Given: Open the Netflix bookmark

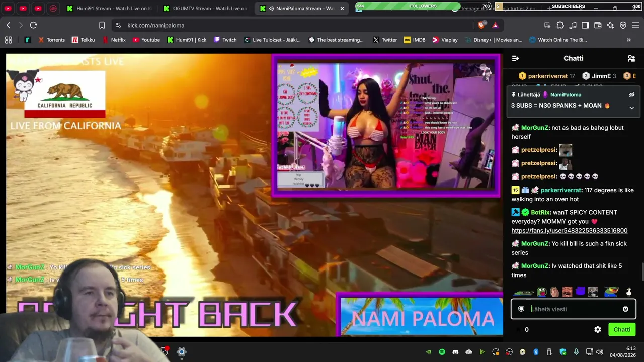Looking at the screenshot, I should point(114,40).
